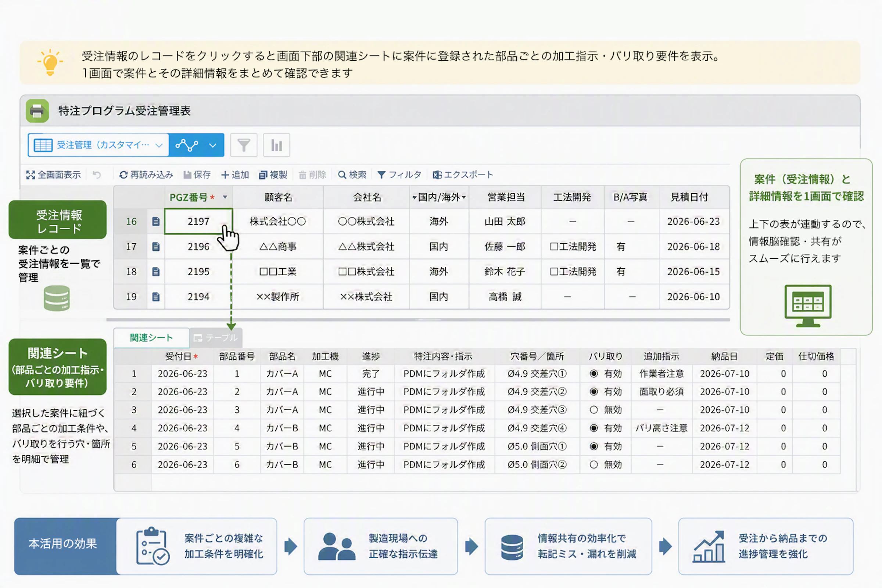
Task: Select PGZ番号 cell 2196
Action: tap(198, 247)
